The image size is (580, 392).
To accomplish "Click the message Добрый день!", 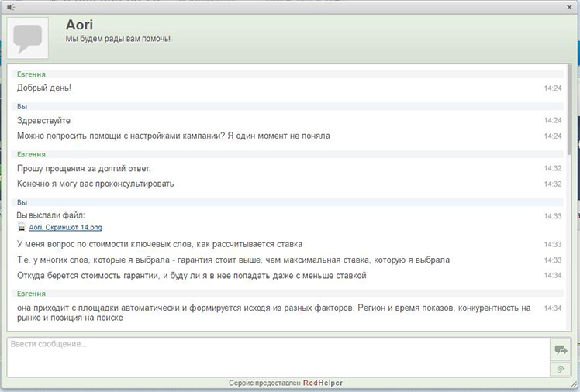I will coord(44,88).
